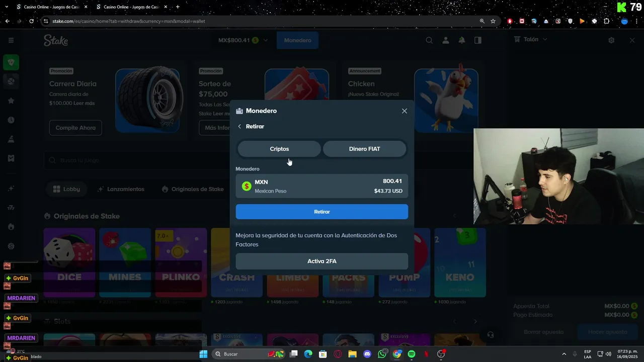
Task: Click the Carrera Diaria tire promo image
Action: point(149,101)
